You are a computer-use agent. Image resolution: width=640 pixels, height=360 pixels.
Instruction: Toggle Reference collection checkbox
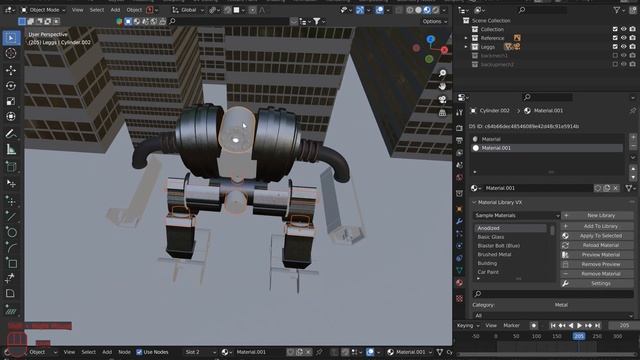(615, 38)
